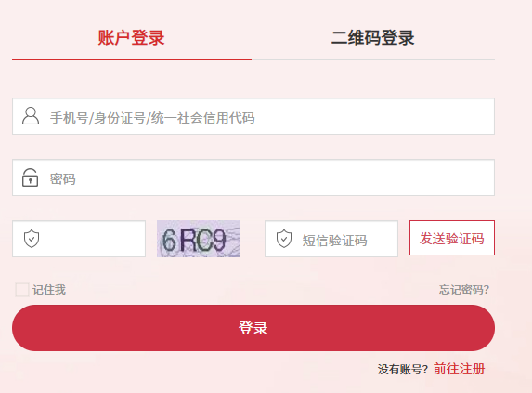Switch to the 账户登录 tab
The image size is (532, 393).
[131, 37]
